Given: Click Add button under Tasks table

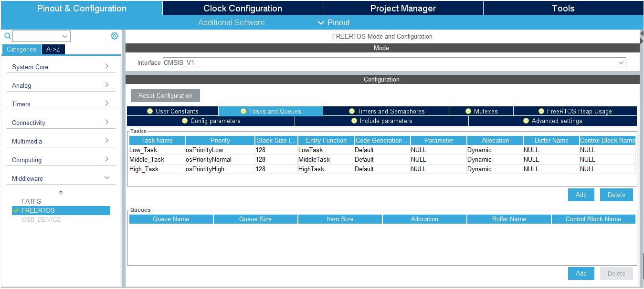Looking at the screenshot, I should coord(581,195).
